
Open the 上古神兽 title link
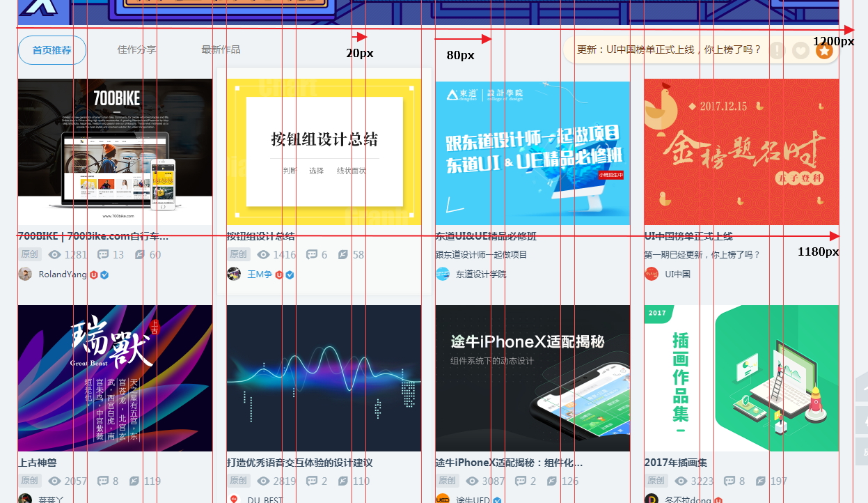[38, 463]
